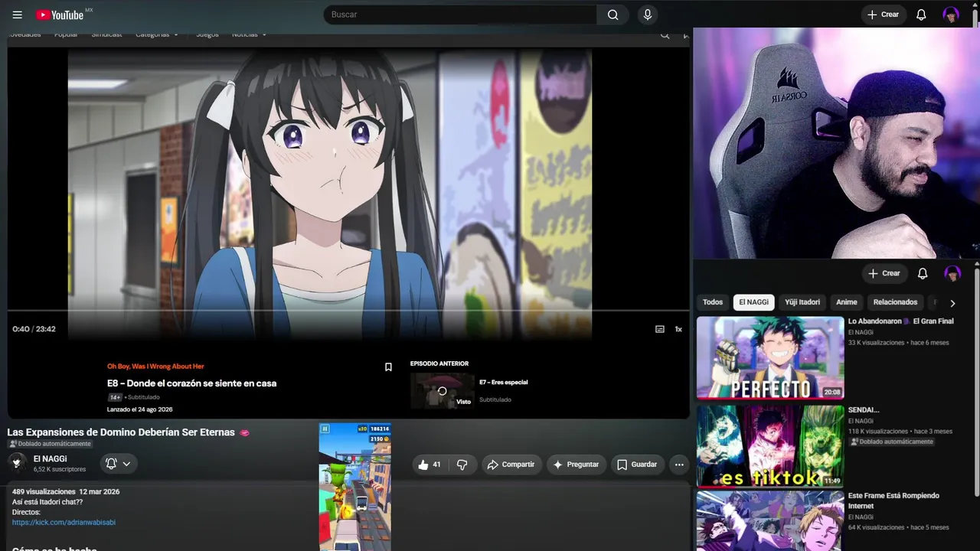980x551 pixels.
Task: Open notifications bell above the filter chips
Action: point(923,273)
